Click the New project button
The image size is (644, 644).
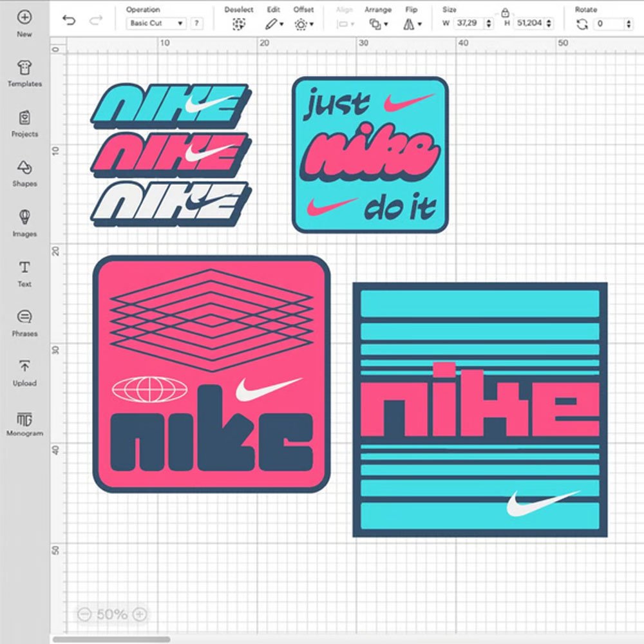click(24, 18)
